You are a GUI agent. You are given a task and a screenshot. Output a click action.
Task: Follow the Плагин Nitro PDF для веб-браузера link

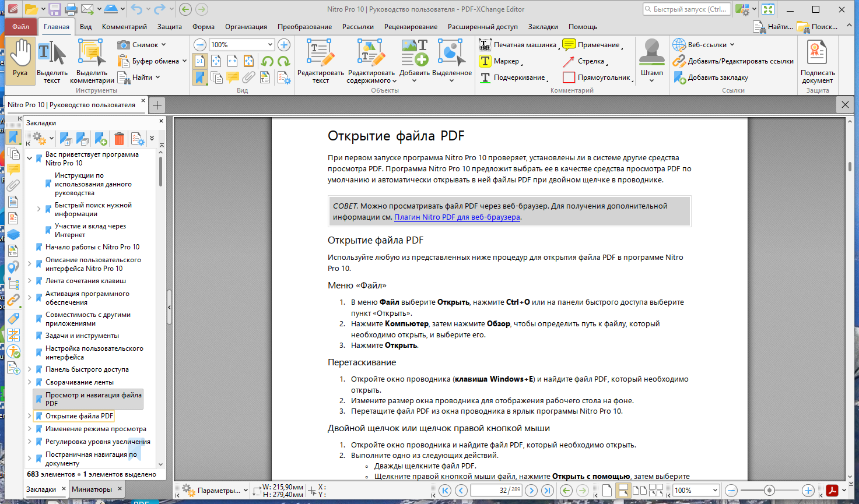(x=457, y=217)
